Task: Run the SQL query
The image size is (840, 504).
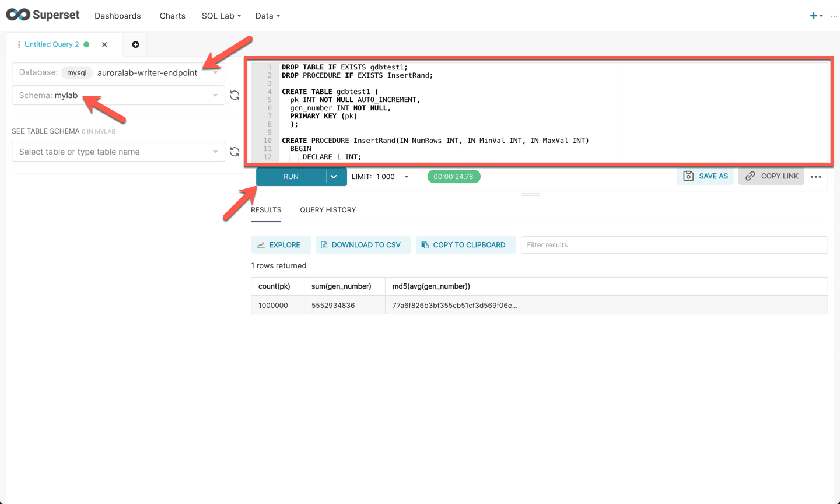Action: click(x=290, y=176)
